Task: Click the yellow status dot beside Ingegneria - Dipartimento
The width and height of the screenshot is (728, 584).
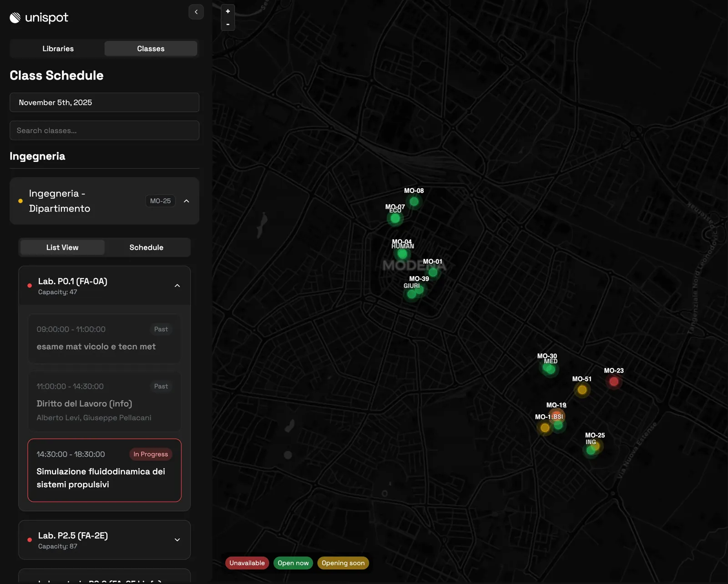Action: point(20,201)
